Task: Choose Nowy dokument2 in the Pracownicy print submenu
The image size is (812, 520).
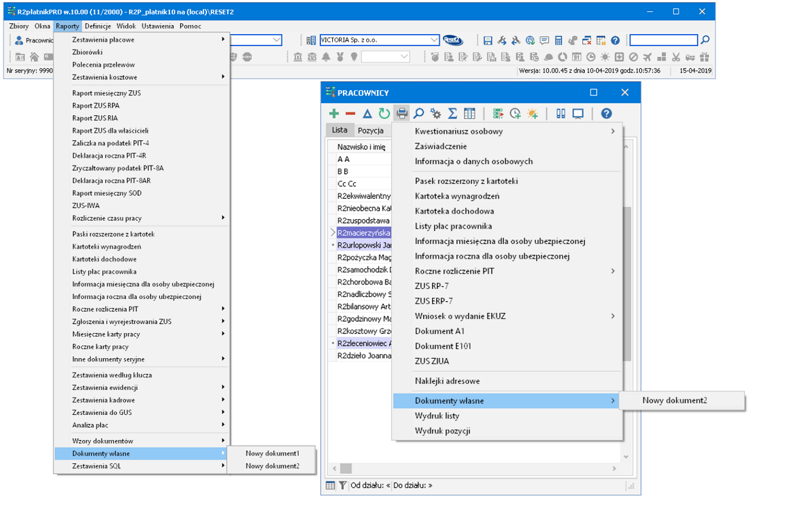Action: point(682,401)
